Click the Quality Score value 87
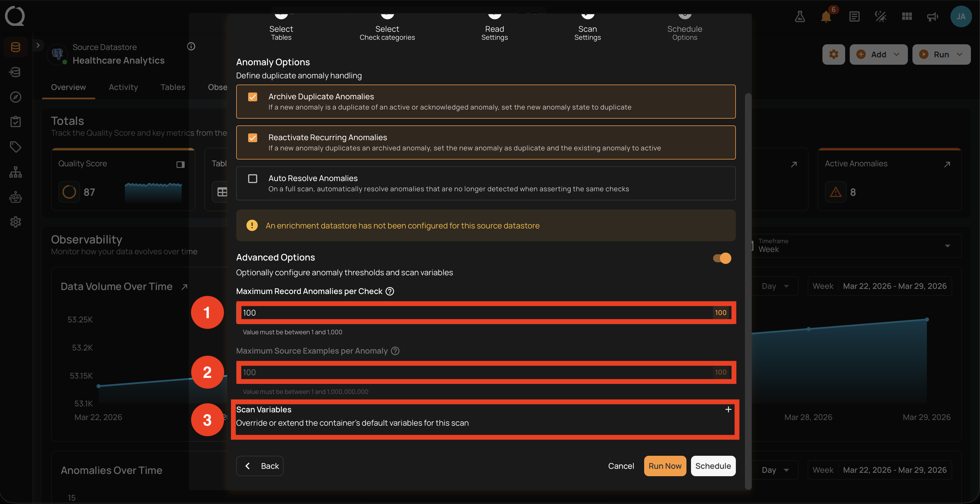This screenshot has width=980, height=504. point(89,192)
